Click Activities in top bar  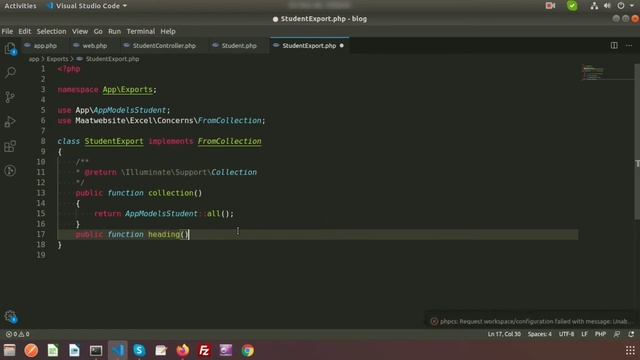(20, 6)
